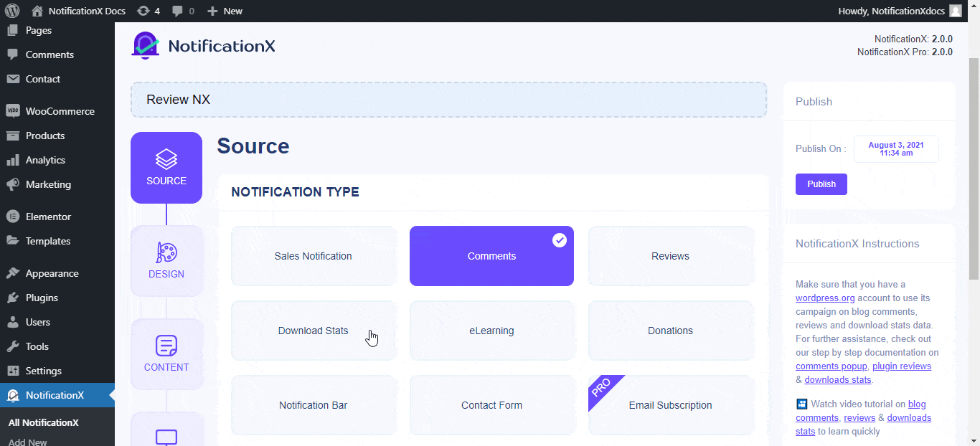Edit the Review NX title field
980x446 pixels.
(448, 100)
